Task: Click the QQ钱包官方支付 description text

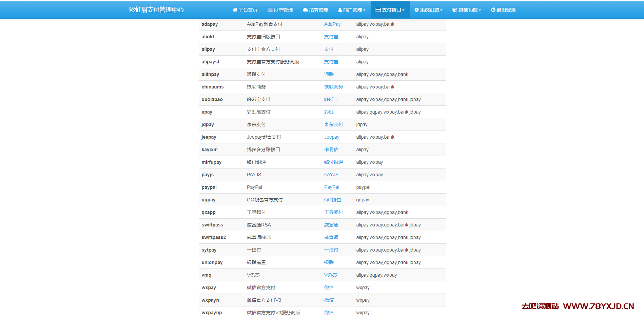Action: [x=265, y=200]
